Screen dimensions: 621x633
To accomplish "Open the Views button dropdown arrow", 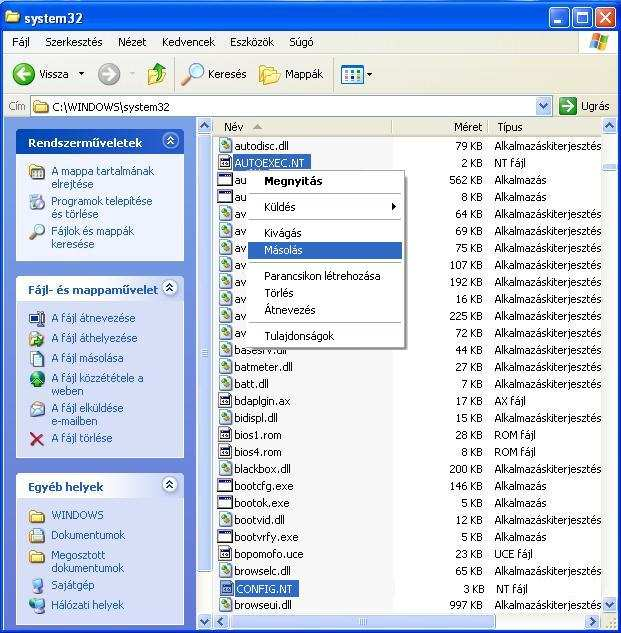I will (x=369, y=75).
